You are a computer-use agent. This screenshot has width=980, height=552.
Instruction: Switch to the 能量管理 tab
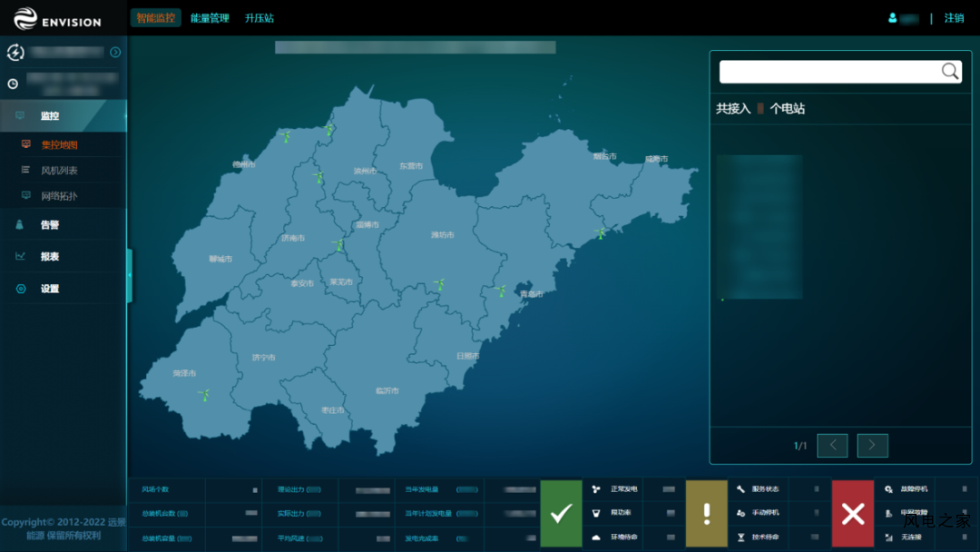[x=210, y=18]
